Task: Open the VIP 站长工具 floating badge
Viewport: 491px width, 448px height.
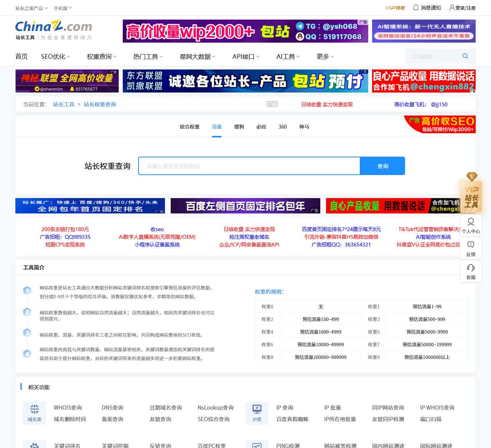Action: click(471, 193)
